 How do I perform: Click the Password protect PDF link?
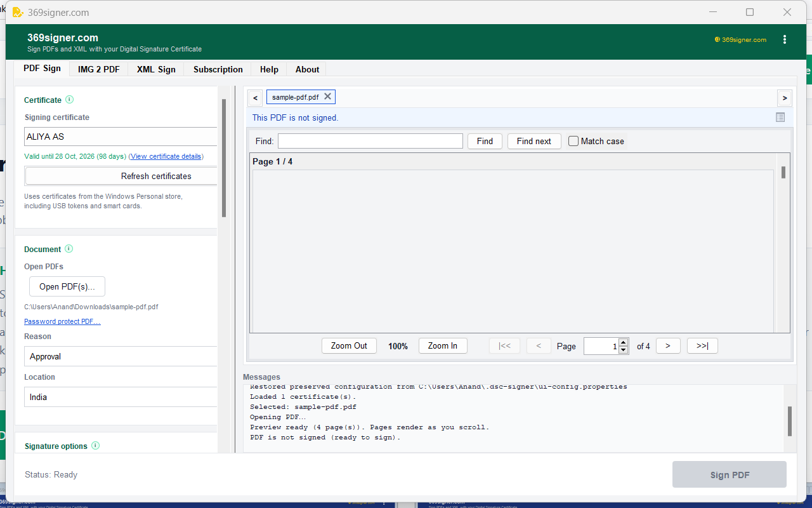point(62,321)
